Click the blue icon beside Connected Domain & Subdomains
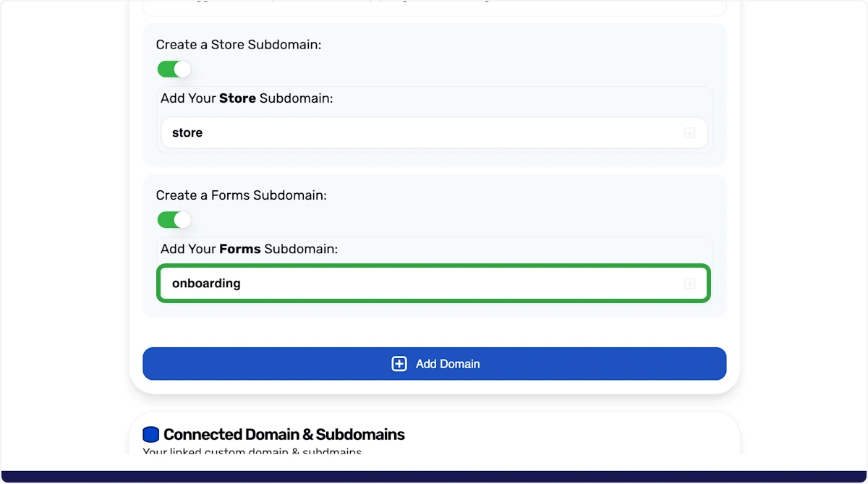Viewport: 868px width, 484px height. [x=150, y=435]
